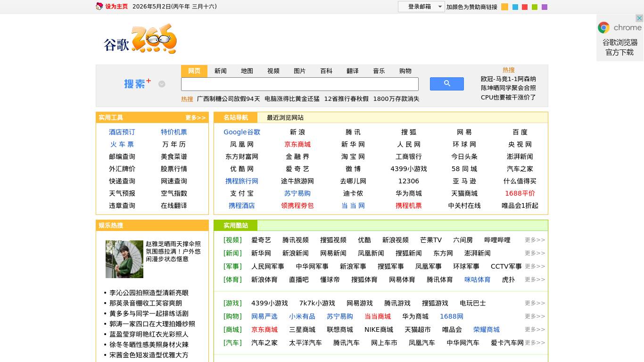
Task: Open the 名站导航 tab
Action: (x=236, y=117)
